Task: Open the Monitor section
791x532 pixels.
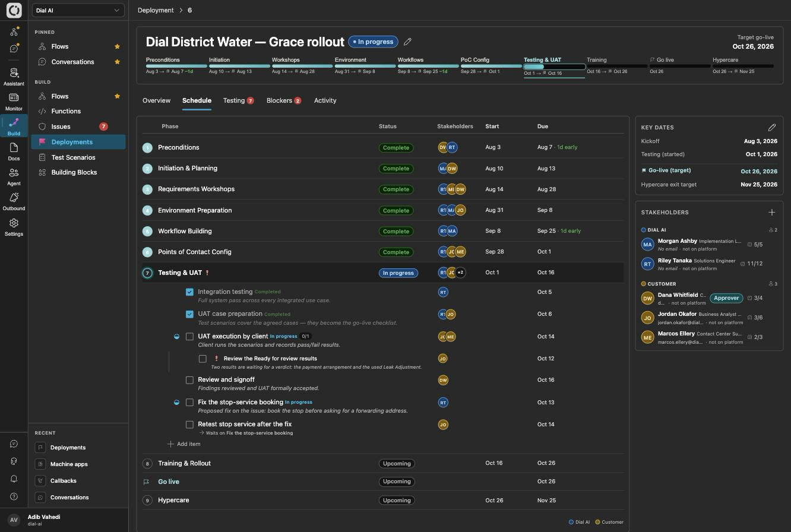Action: (14, 101)
